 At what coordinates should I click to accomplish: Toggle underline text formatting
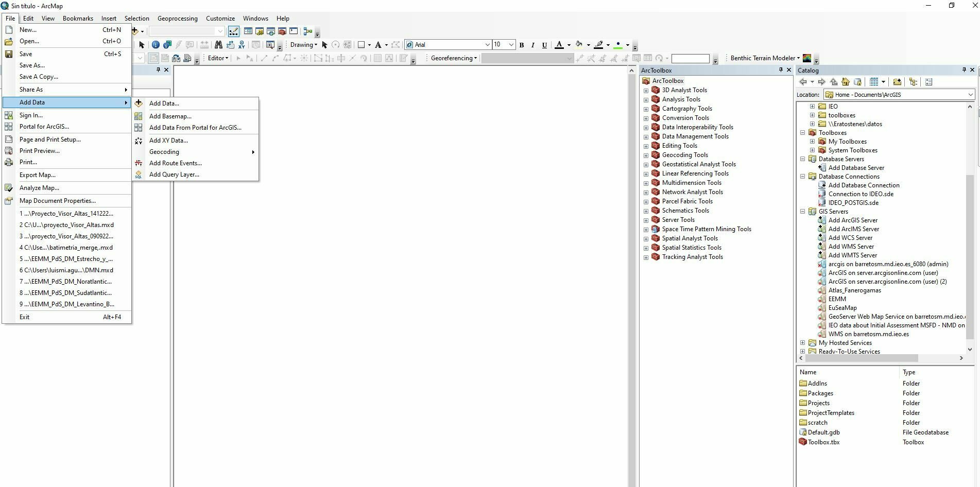click(544, 45)
